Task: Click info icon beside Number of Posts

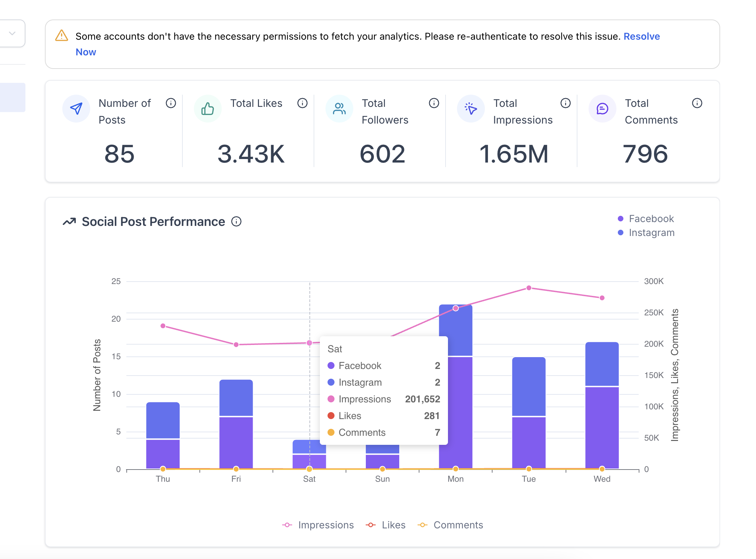Action: click(x=171, y=103)
